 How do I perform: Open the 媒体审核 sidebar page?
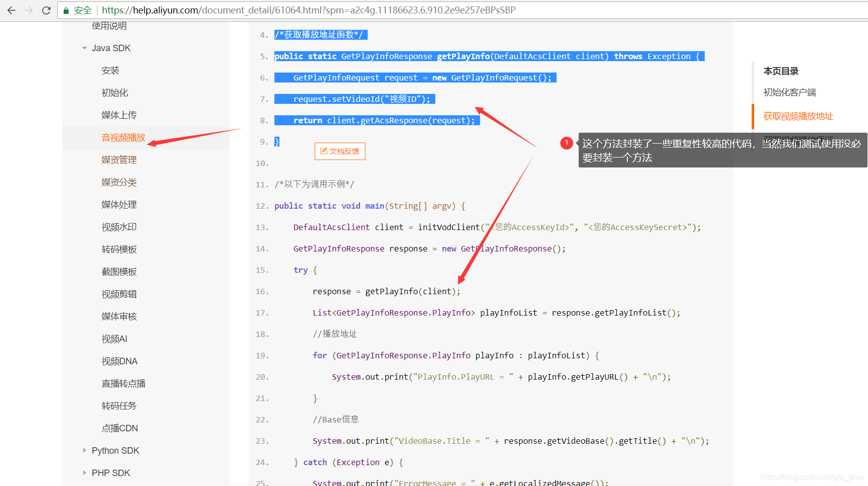(119, 317)
